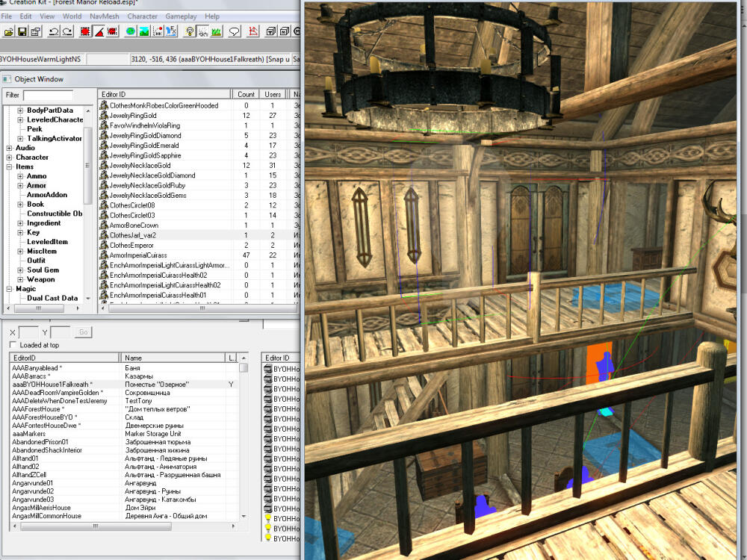Expand the Character tree category

coord(9,157)
